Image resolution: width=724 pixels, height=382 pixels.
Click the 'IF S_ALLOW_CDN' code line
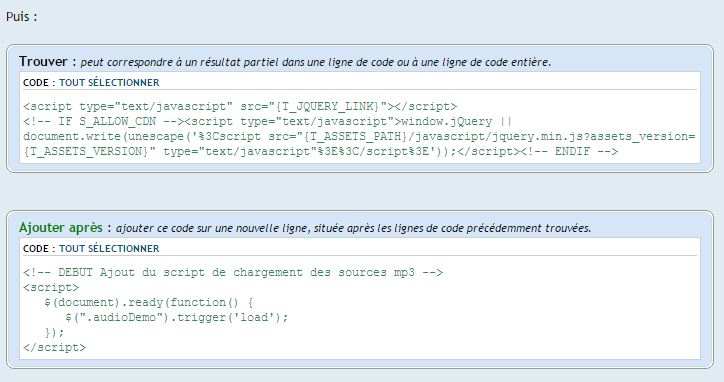(x=268, y=121)
